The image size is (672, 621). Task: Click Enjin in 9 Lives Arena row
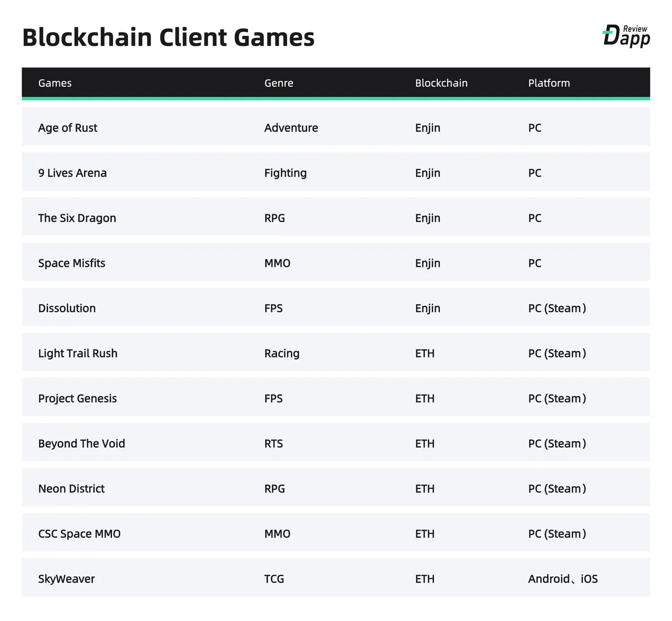427,173
